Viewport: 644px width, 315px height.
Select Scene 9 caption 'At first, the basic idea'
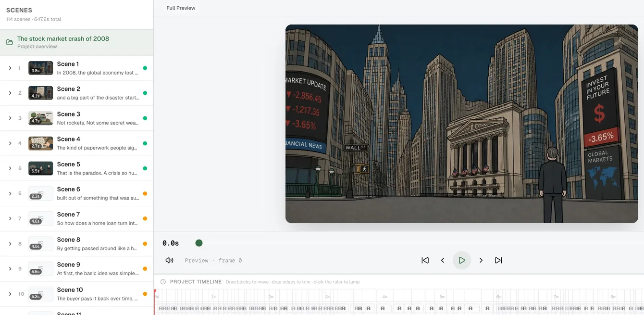[98, 273]
